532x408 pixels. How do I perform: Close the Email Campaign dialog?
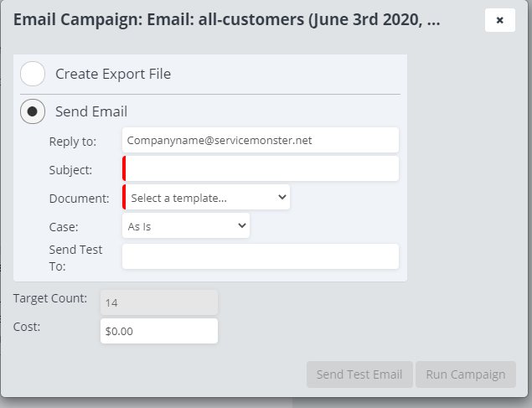point(499,20)
